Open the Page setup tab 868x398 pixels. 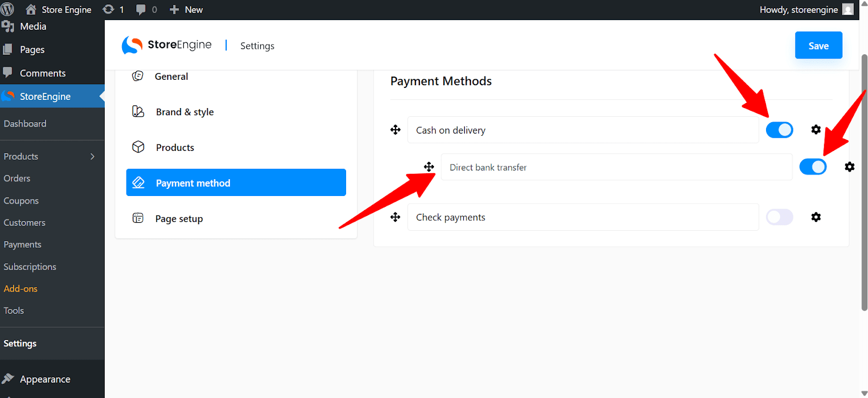pyautogui.click(x=236, y=218)
